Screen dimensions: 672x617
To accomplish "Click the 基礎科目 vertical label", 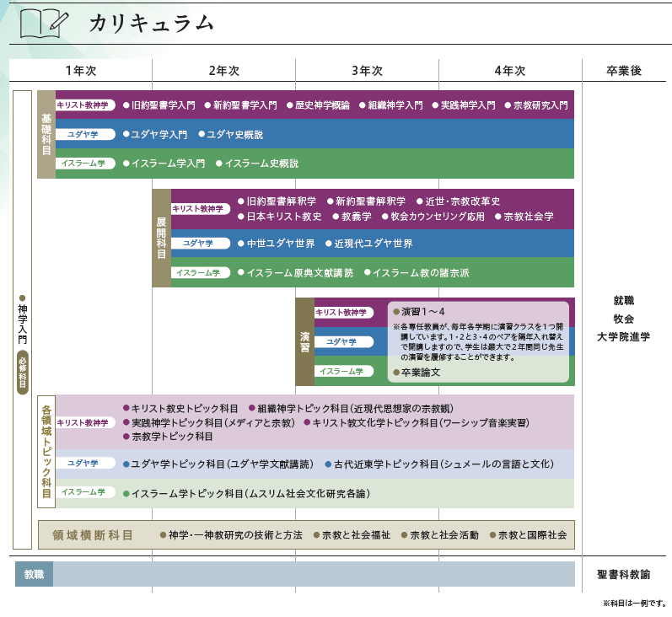I will pos(46,134).
